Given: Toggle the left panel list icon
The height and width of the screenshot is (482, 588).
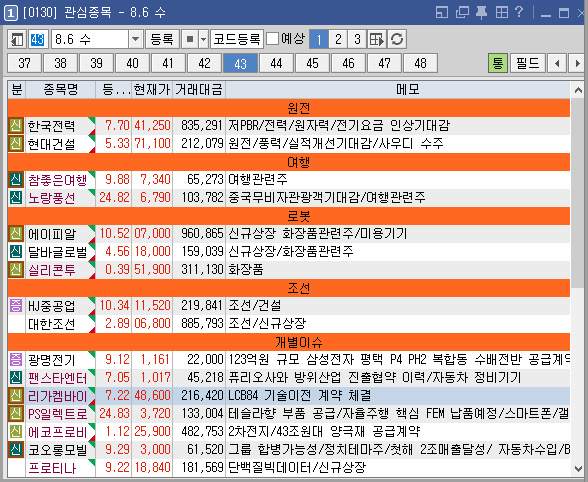Looking at the screenshot, I should point(17,39).
